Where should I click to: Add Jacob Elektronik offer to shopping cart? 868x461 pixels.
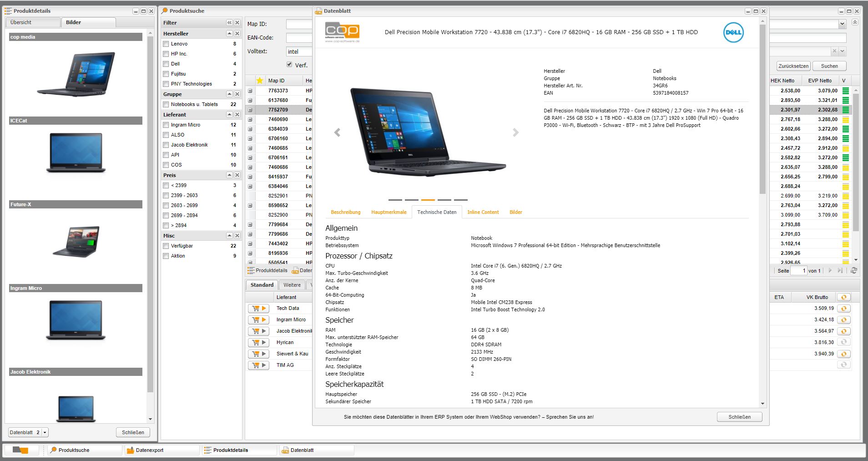pyautogui.click(x=258, y=331)
